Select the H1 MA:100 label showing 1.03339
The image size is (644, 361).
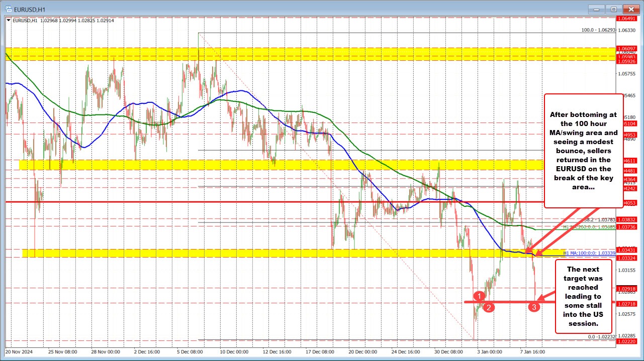coord(589,253)
